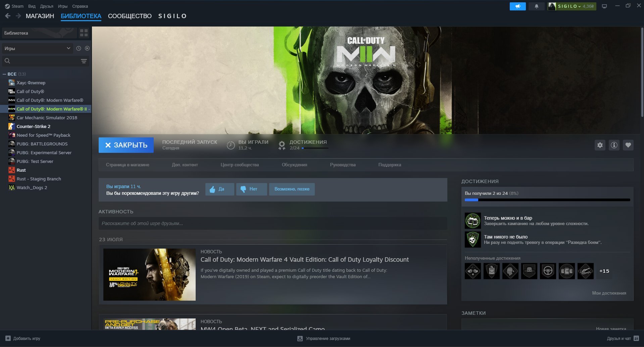Screen dimensions: 644x347
Task: Switch to the 'СООБЩЕСТВО' tab
Action: click(130, 16)
